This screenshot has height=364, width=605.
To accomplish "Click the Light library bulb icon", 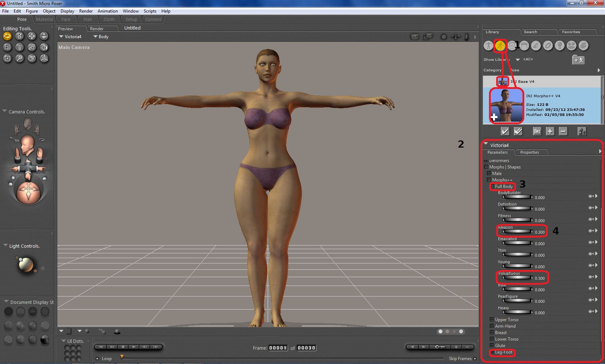I will pos(560,46).
